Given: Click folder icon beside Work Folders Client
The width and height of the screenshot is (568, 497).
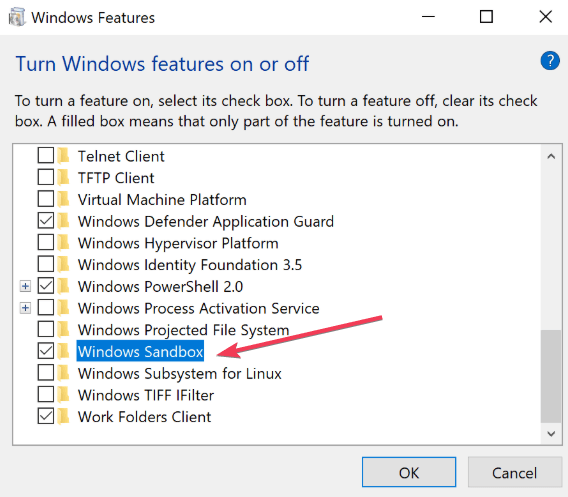Looking at the screenshot, I should tap(64, 417).
